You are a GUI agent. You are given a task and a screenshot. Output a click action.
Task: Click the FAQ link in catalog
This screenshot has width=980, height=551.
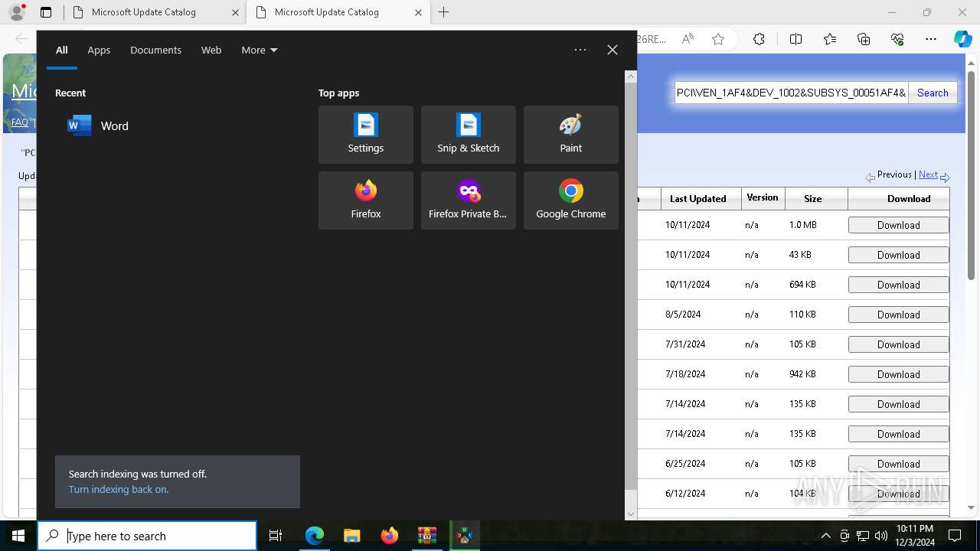(x=20, y=122)
